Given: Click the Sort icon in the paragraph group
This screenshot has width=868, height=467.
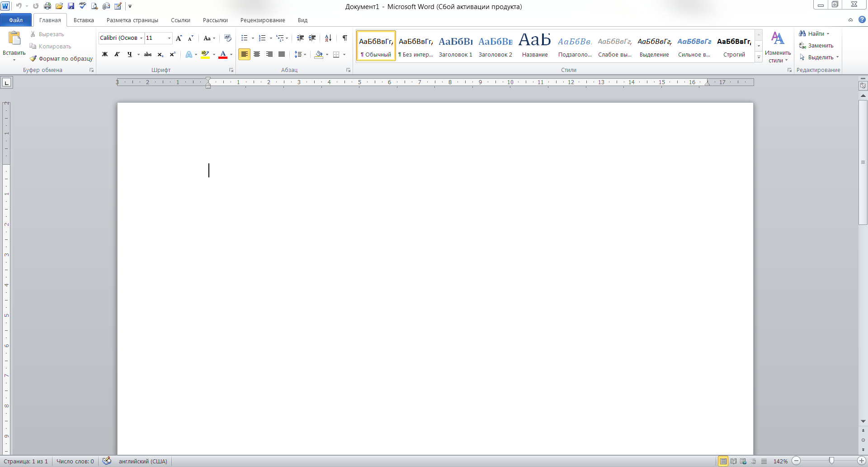Looking at the screenshot, I should point(328,38).
